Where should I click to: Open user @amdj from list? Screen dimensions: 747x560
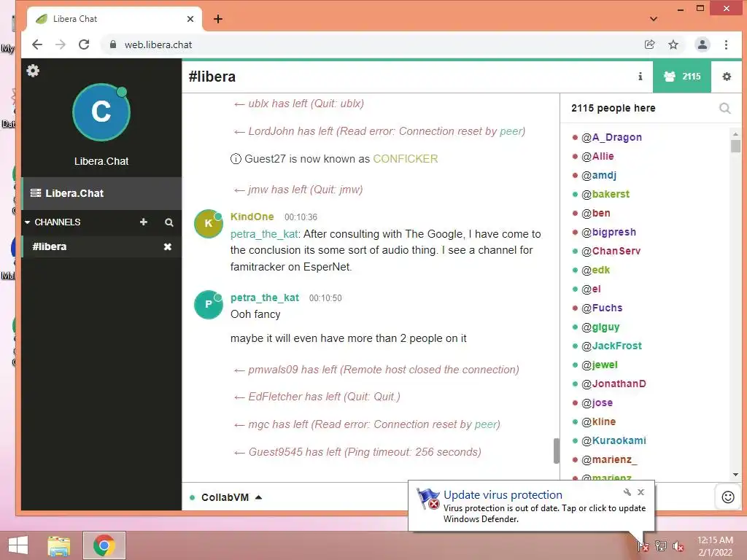599,175
